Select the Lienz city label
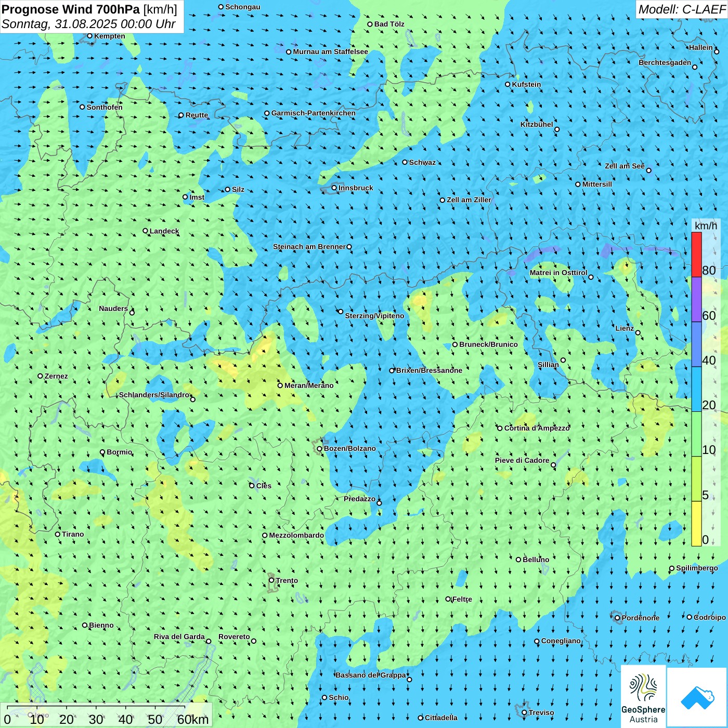Image resolution: width=728 pixels, height=728 pixels. (625, 328)
